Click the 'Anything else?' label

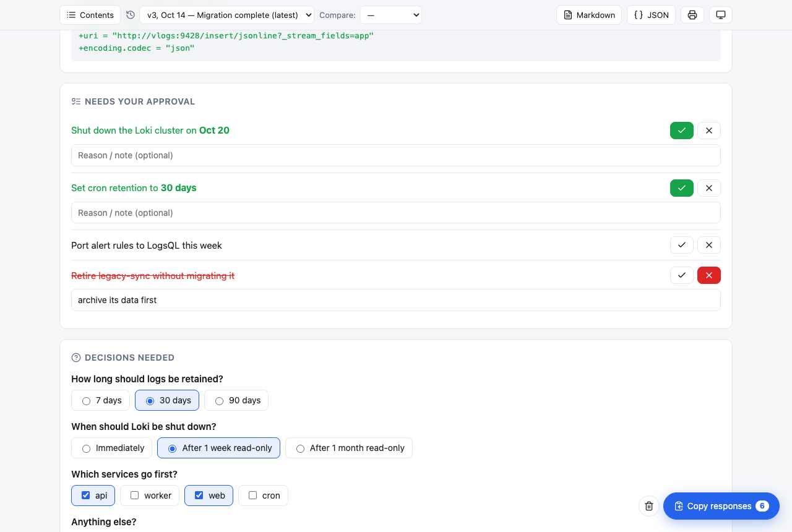pyautogui.click(x=104, y=522)
